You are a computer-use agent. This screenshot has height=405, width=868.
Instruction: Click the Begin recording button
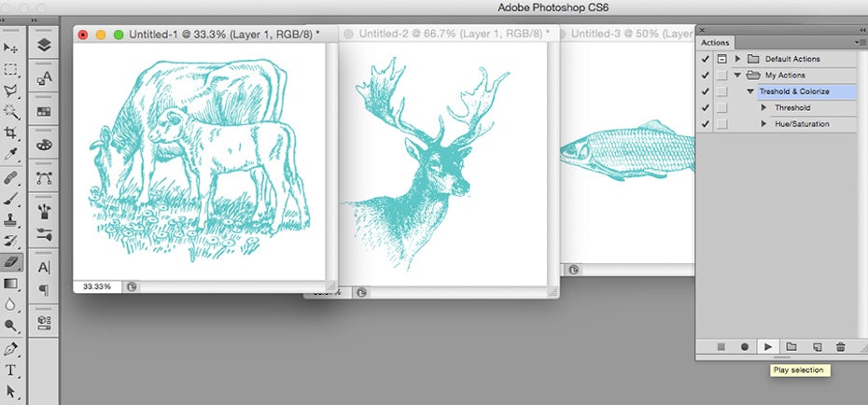click(x=745, y=346)
